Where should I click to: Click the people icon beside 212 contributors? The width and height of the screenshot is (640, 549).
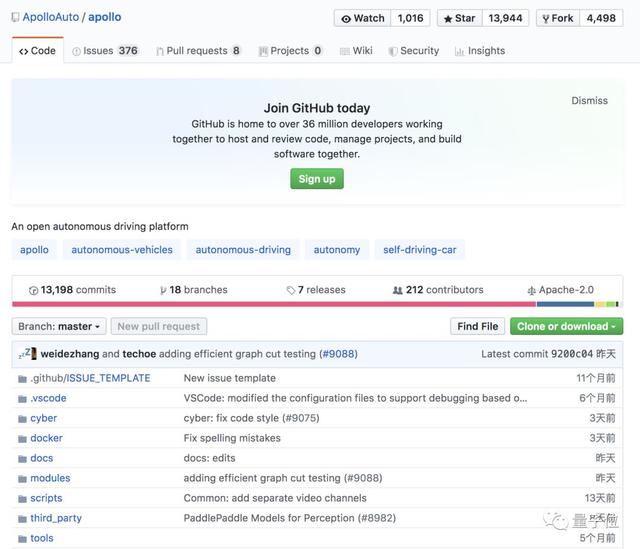pyautogui.click(x=398, y=290)
